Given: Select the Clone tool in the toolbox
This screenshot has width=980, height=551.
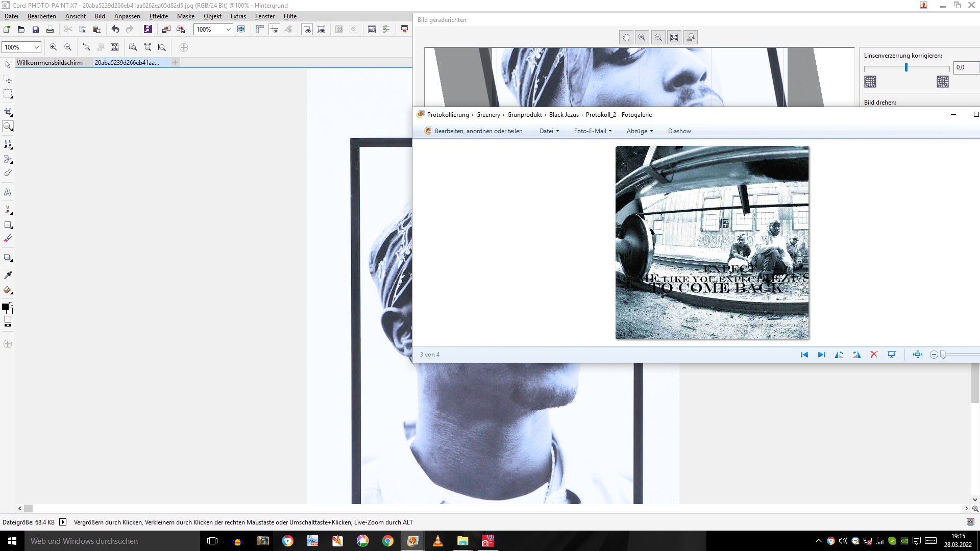Looking at the screenshot, I should [x=8, y=144].
